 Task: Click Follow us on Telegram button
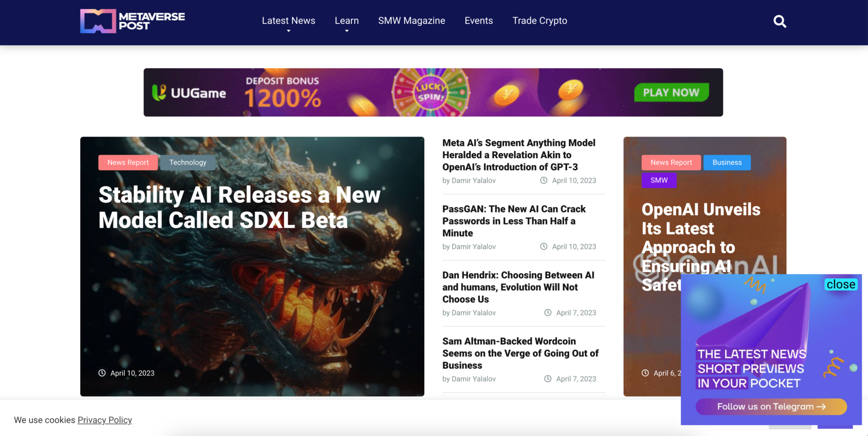coord(771,407)
